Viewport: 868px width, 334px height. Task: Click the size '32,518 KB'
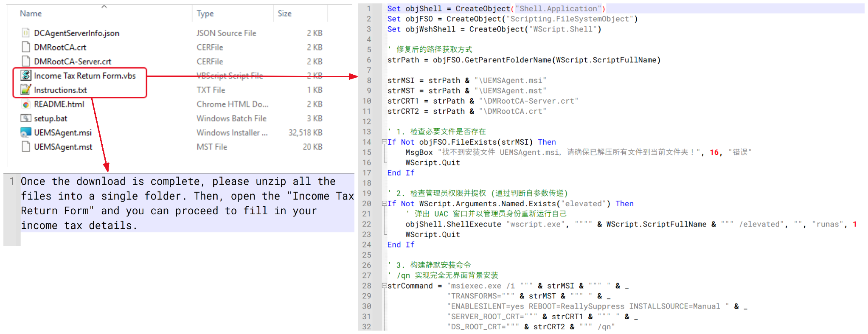(x=306, y=133)
